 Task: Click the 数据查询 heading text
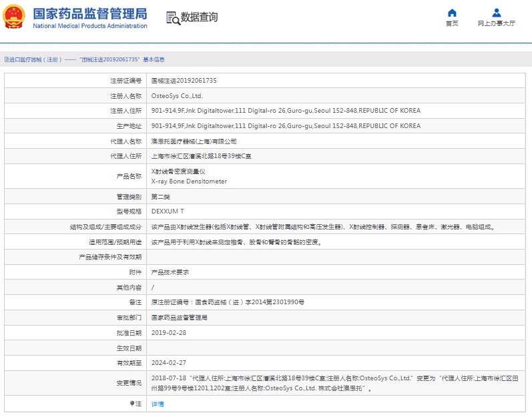click(x=199, y=17)
